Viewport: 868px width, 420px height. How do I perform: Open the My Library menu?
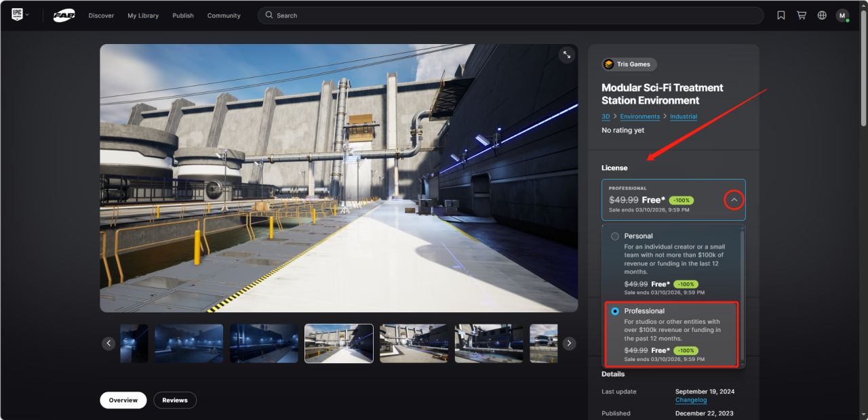[x=143, y=16]
